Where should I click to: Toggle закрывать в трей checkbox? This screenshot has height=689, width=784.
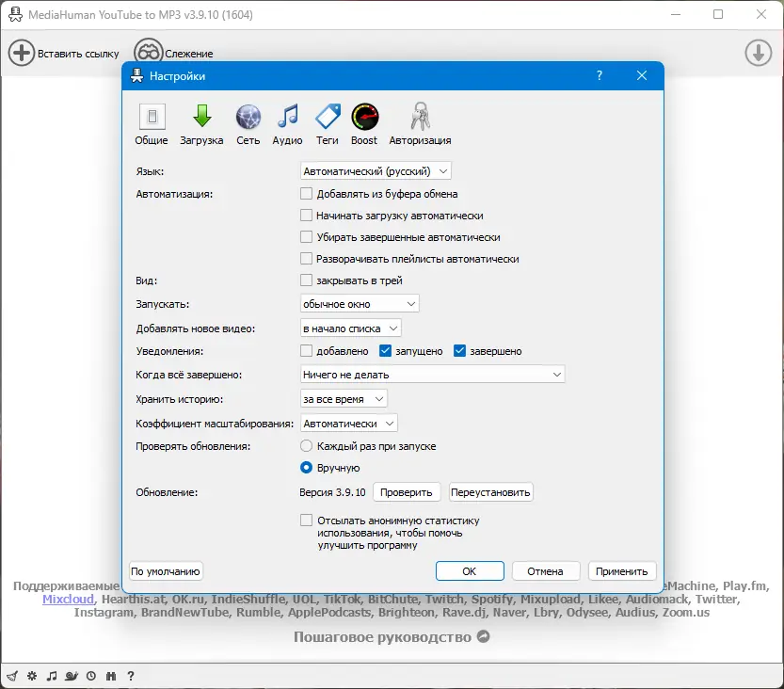point(306,280)
